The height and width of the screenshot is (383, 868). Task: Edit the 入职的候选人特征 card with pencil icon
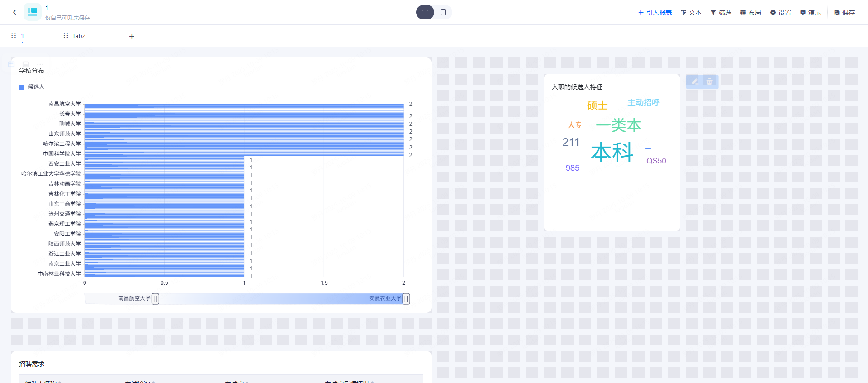click(x=695, y=81)
